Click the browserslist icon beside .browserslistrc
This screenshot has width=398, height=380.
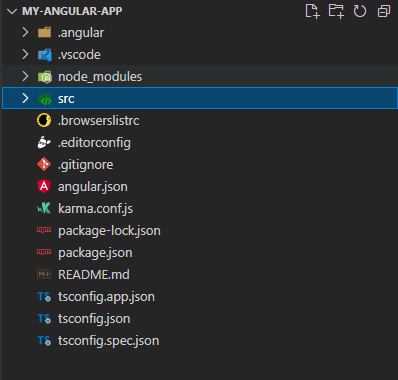tap(44, 120)
